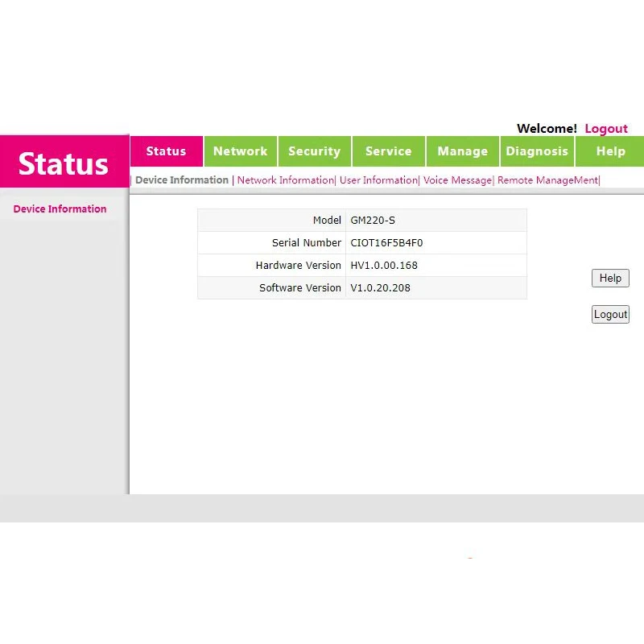Click the Software Version label
The height and width of the screenshot is (644, 644).
pos(300,288)
